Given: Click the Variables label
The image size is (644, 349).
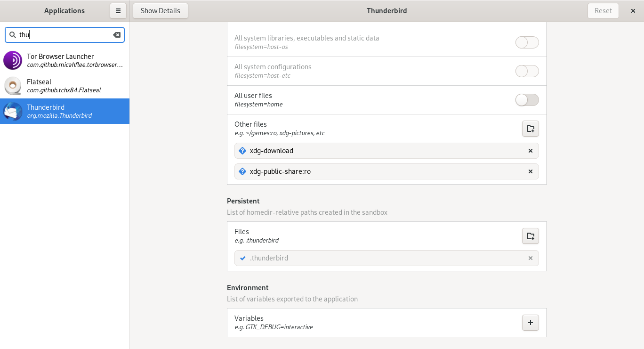Looking at the screenshot, I should click(249, 318).
